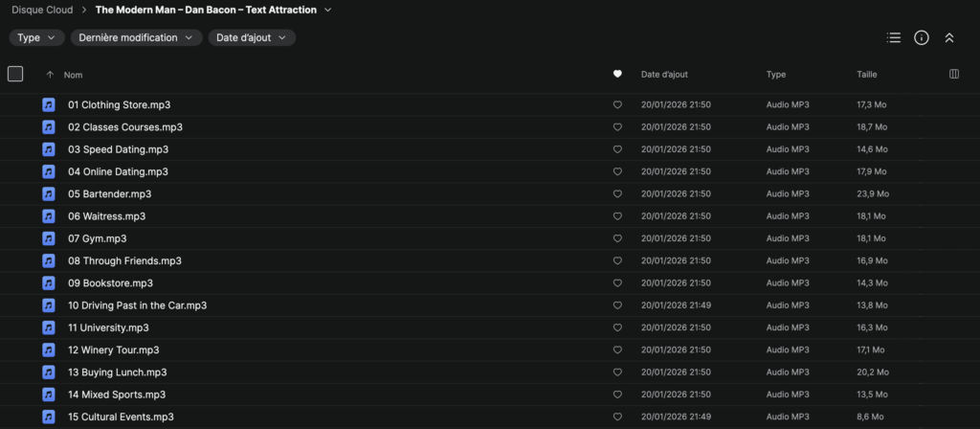This screenshot has width=980, height=429.
Task: Click the heart icon in column header
Action: click(617, 74)
